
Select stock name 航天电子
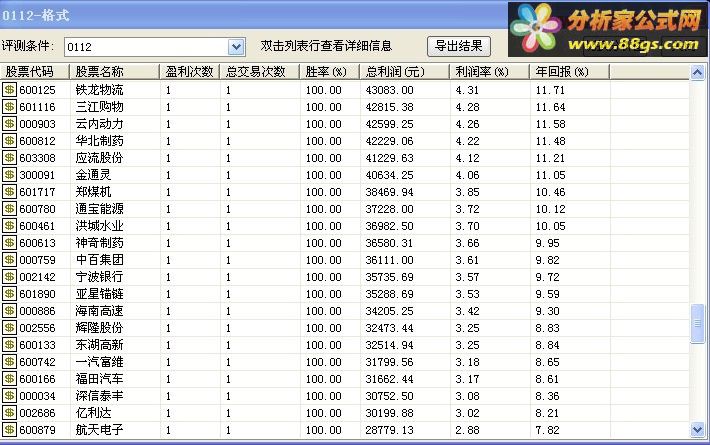pos(99,430)
